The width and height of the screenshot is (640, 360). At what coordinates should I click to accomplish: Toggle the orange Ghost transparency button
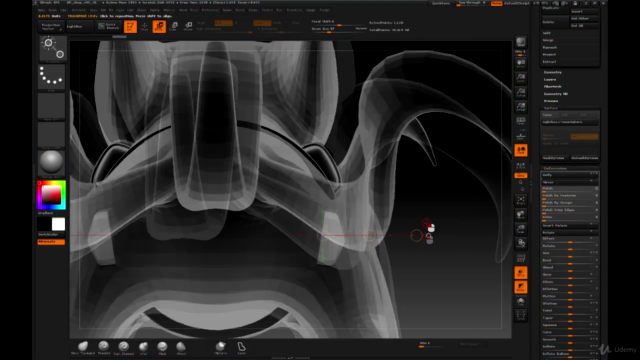[521, 287]
